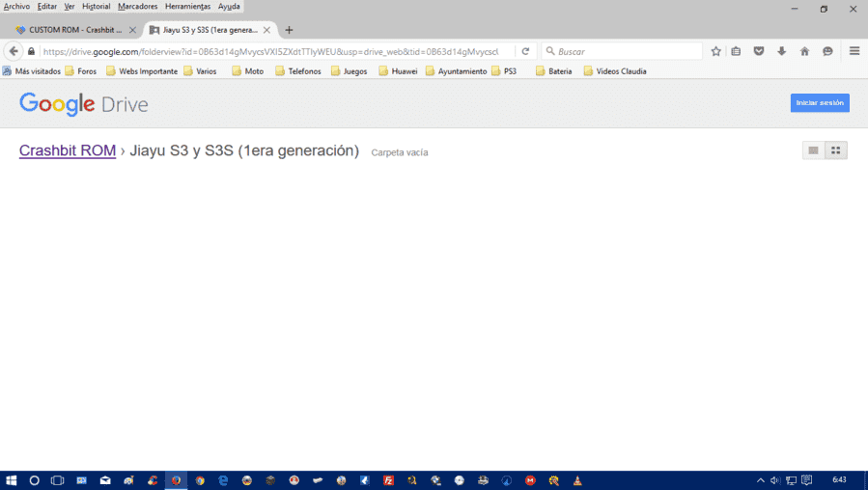Open the Archivo menu
The image size is (868, 490).
16,6
